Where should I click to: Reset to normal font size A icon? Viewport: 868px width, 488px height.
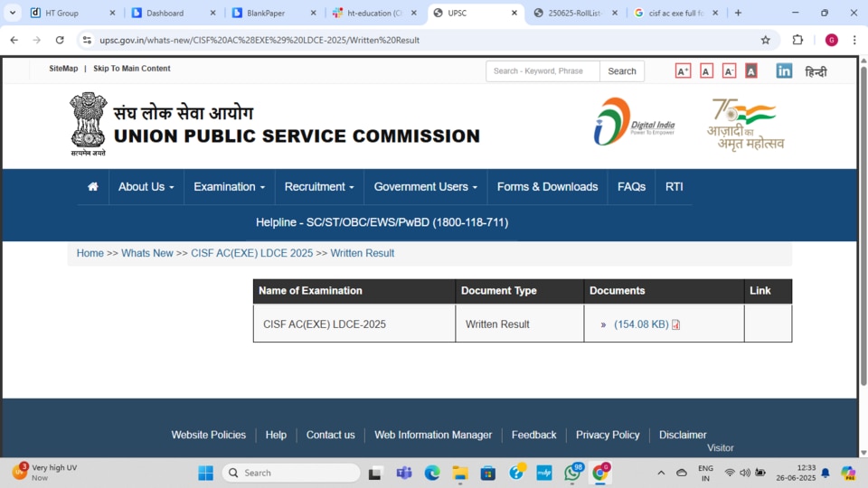coord(706,70)
